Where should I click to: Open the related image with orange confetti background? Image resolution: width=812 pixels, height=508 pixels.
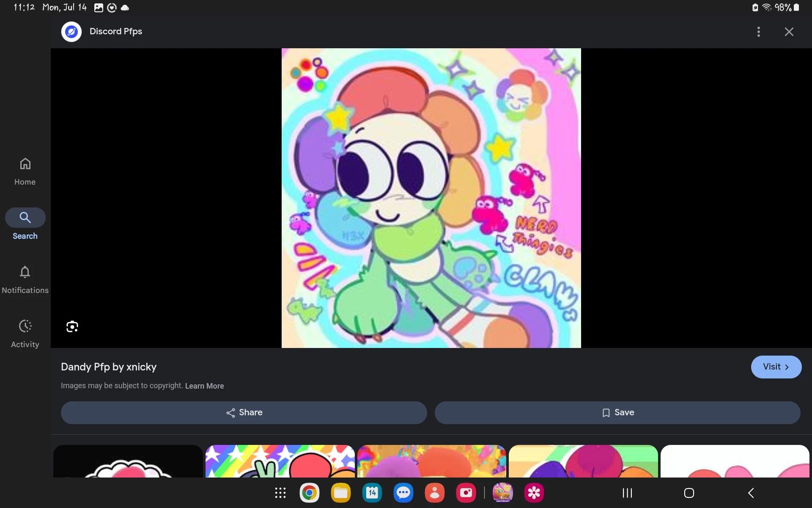(431, 461)
